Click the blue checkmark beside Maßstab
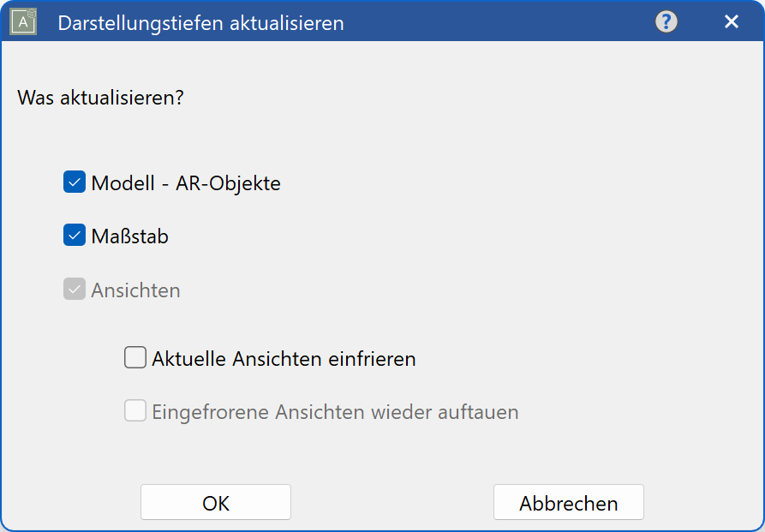The image size is (765, 532). [75, 236]
